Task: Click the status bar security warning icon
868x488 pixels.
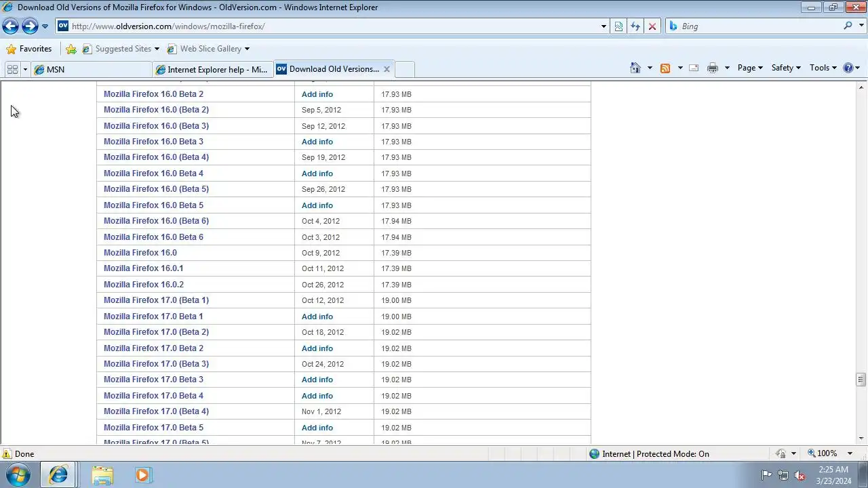Action: click(x=7, y=454)
